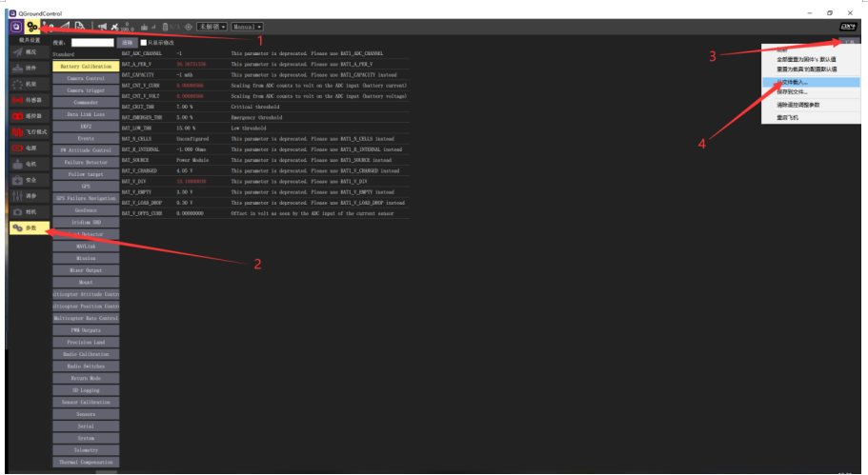Click the megaphone messages icon
The image size is (868, 475).
click(102, 27)
